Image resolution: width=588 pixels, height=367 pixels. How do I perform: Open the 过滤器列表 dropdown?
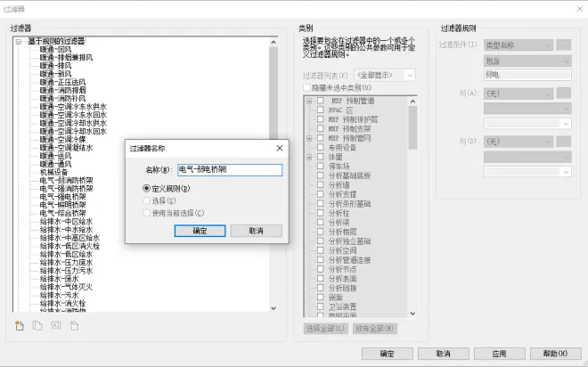point(386,75)
